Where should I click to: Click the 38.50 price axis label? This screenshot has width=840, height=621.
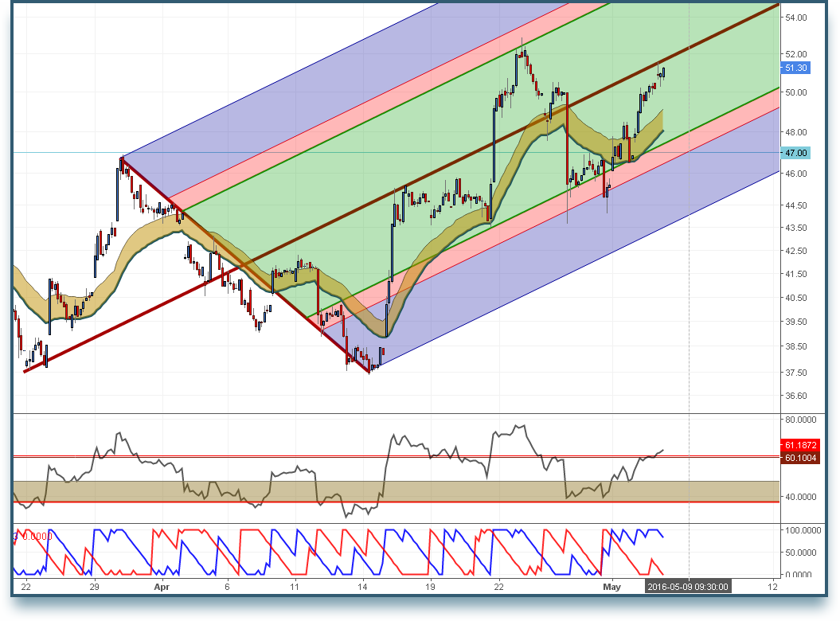796,346
